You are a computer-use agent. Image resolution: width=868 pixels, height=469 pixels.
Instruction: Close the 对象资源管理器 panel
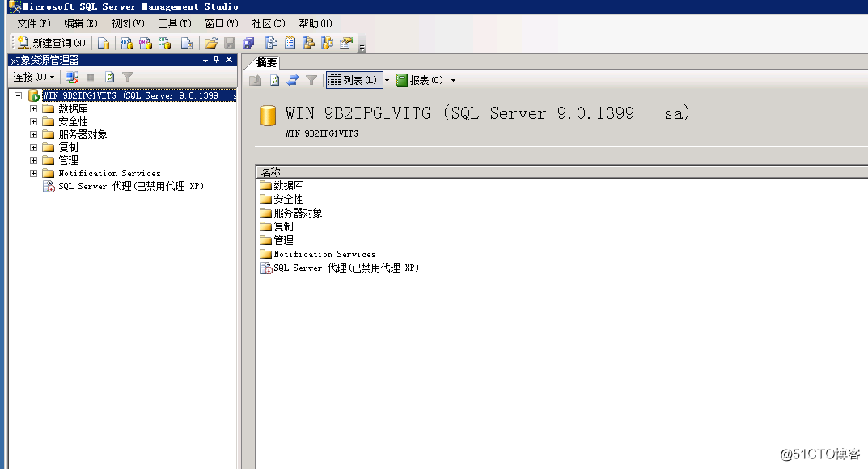(x=229, y=60)
